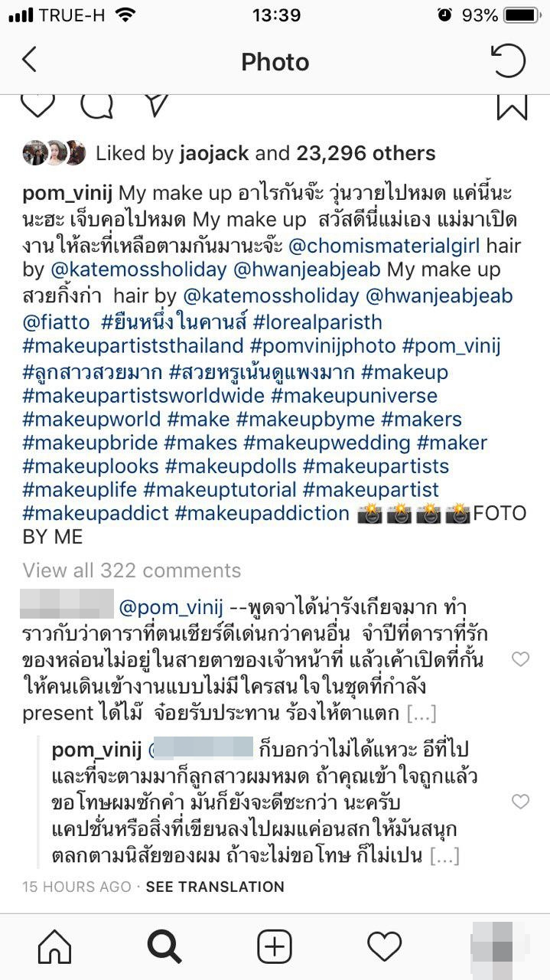Expand pom_vinij's truncated reply ellipsis
This screenshot has width=550, height=980.
(x=444, y=855)
